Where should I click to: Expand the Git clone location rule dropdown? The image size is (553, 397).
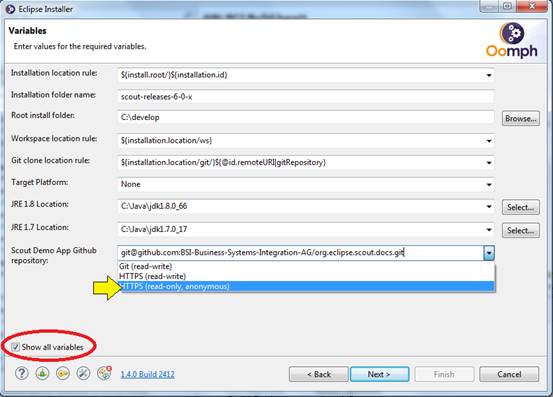pos(489,163)
